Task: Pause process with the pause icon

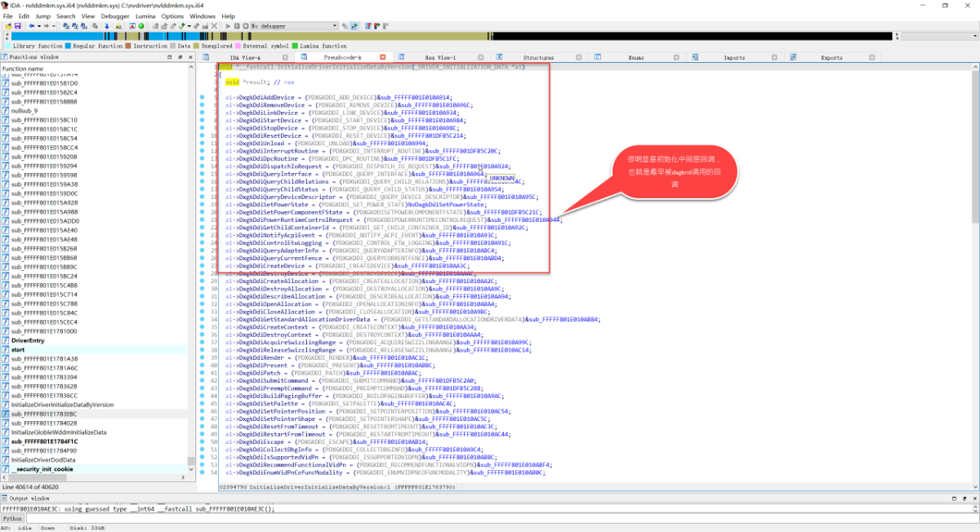Action: click(237, 25)
